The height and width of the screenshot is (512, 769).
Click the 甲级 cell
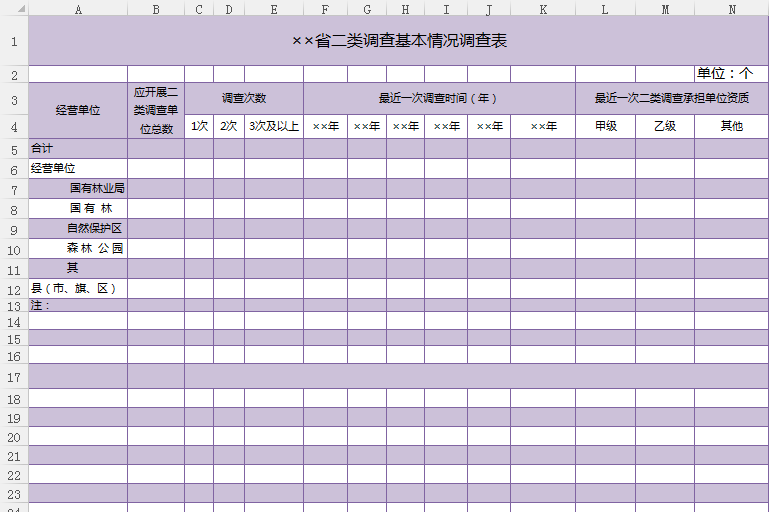(605, 127)
